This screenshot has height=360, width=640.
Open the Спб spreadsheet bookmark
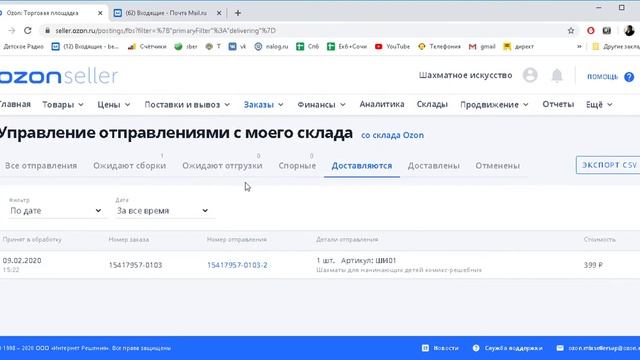click(x=308, y=47)
